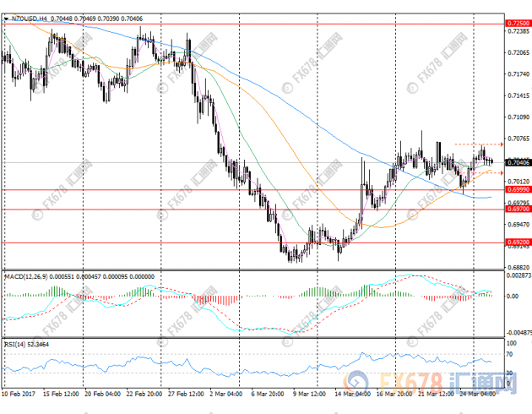The width and height of the screenshot is (532, 414).
Task: Click the black 0.70406 current price tag
Action: coord(516,162)
